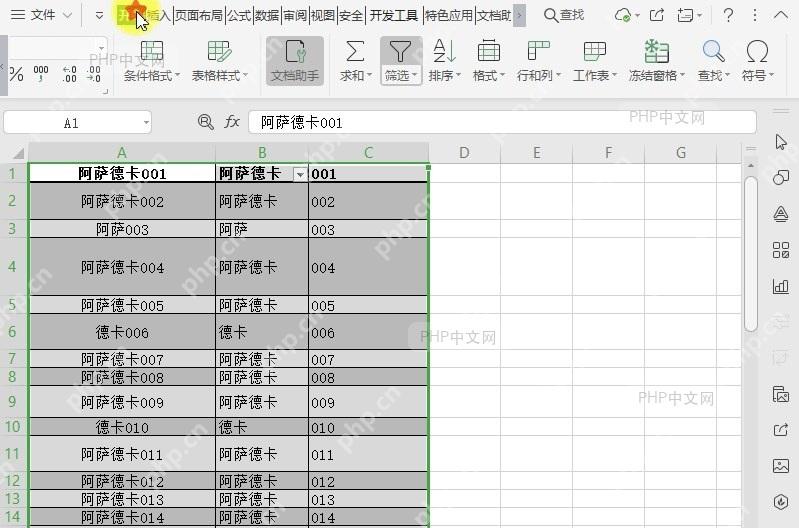Open the quick access toolbar dropdown
The width and height of the screenshot is (799, 528).
(99, 16)
